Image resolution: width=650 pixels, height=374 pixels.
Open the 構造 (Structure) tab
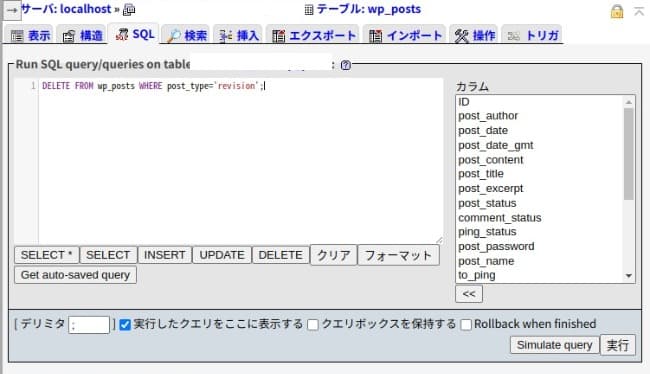click(x=82, y=36)
